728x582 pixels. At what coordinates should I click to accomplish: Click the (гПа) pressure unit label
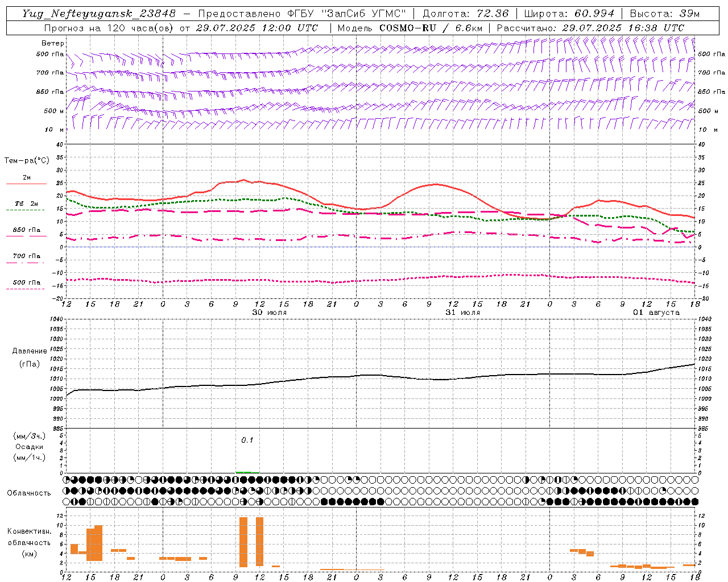coord(30,364)
